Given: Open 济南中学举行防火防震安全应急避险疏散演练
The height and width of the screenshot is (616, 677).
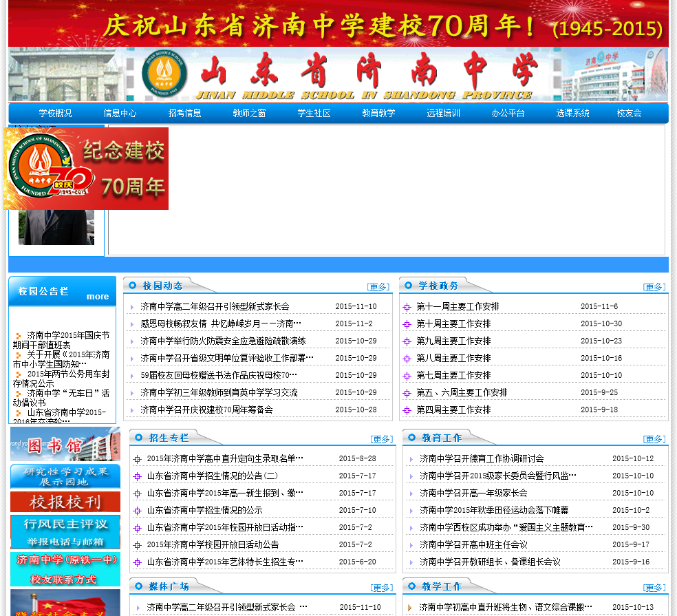Looking at the screenshot, I should 223,341.
